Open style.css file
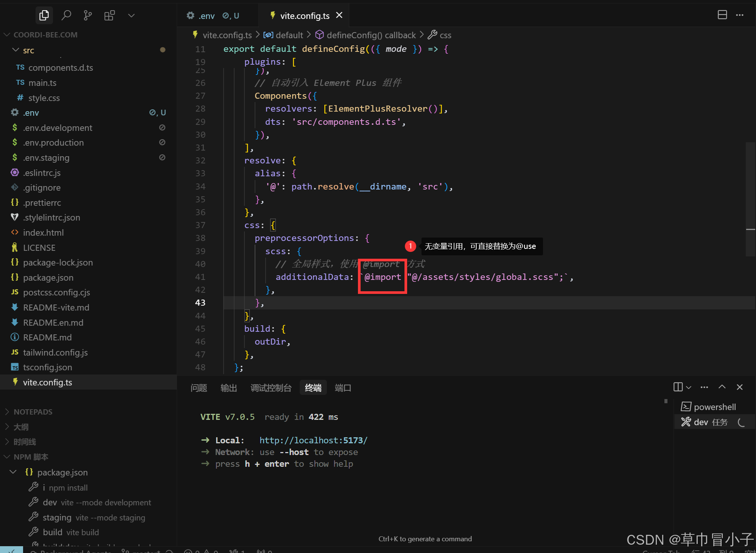Image resolution: width=756 pixels, height=553 pixels. tap(89, 98)
